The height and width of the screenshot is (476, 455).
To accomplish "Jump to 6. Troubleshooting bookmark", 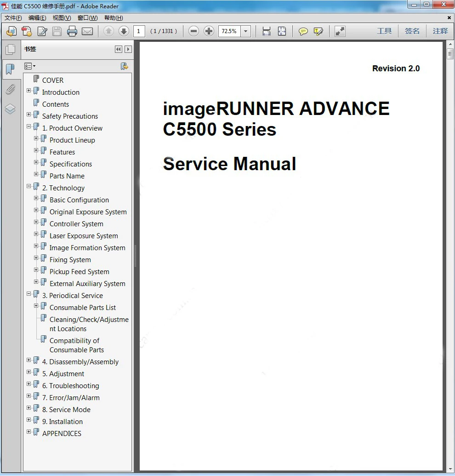I will [71, 386].
